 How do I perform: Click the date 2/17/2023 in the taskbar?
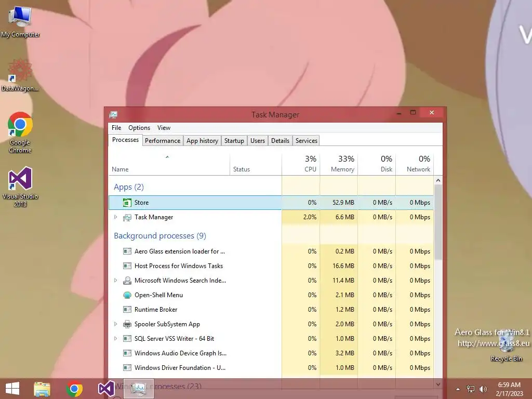point(509,394)
